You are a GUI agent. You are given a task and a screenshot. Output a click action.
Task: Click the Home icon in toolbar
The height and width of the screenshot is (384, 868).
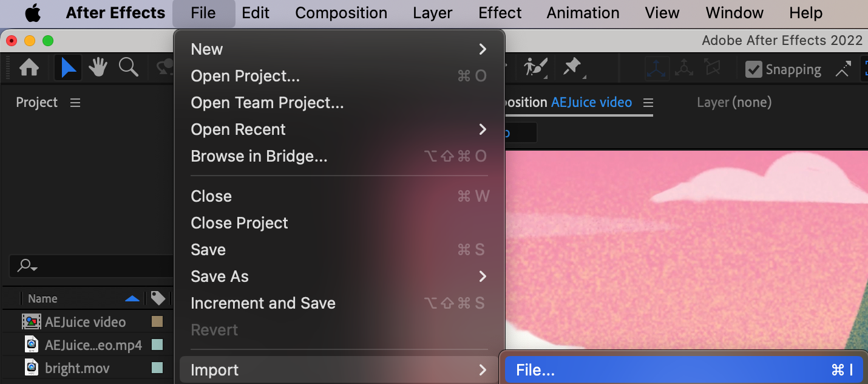tap(29, 68)
